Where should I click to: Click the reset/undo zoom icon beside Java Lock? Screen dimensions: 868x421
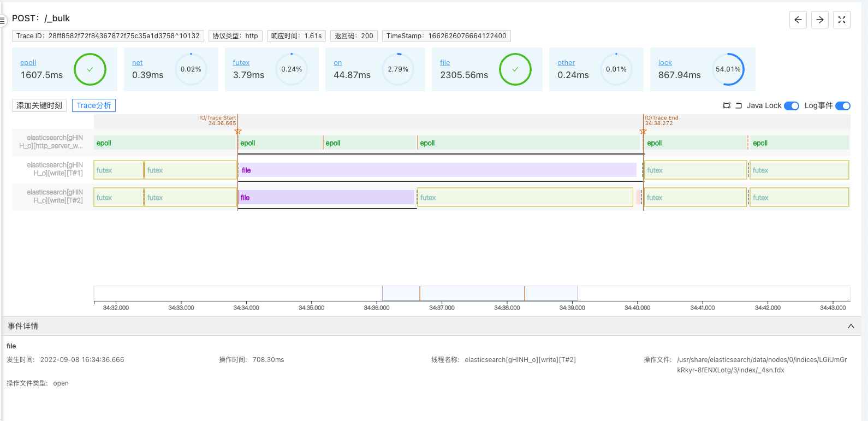click(x=739, y=106)
